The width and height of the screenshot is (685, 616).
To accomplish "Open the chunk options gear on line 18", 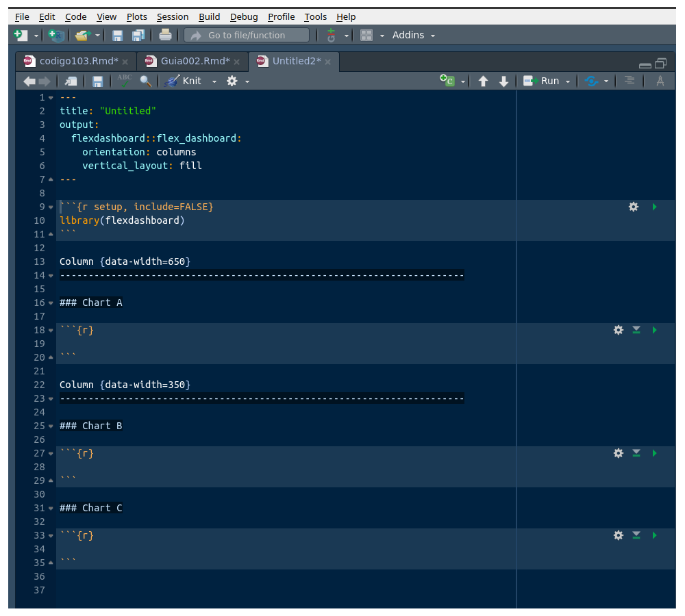I will pos(618,330).
